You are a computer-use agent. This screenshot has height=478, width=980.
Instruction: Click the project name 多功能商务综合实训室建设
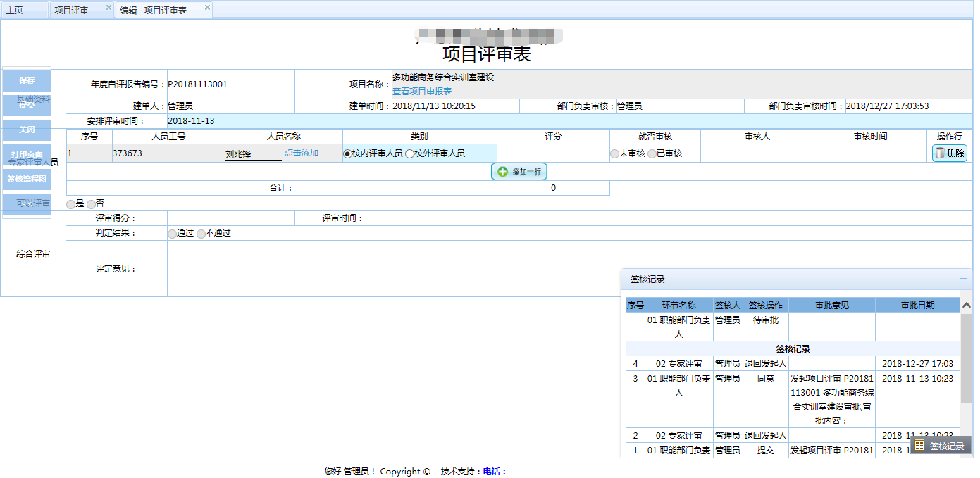coord(443,77)
